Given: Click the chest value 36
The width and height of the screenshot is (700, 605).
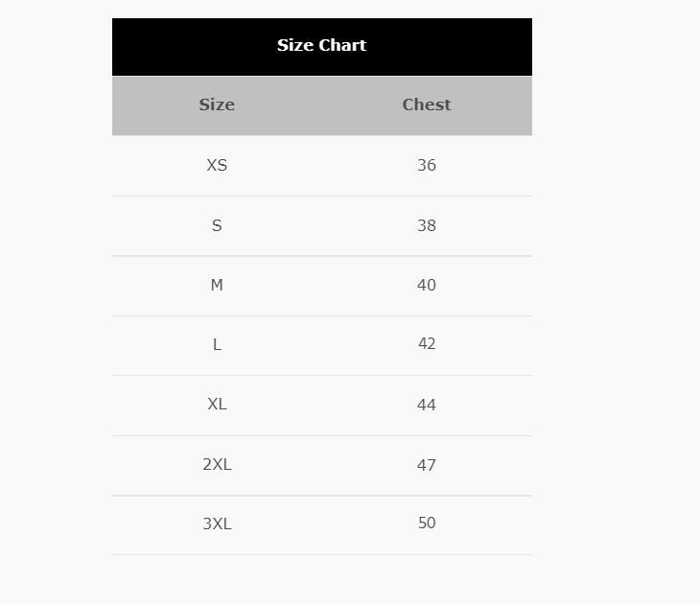Looking at the screenshot, I should pyautogui.click(x=427, y=165).
